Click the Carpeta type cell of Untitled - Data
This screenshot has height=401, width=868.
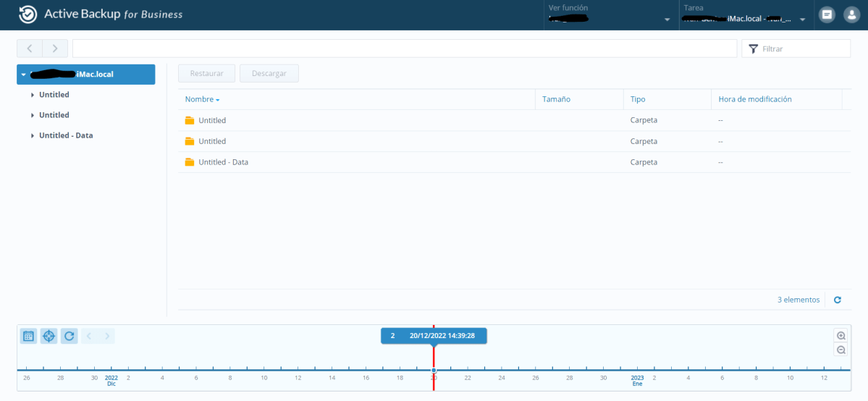(x=644, y=162)
